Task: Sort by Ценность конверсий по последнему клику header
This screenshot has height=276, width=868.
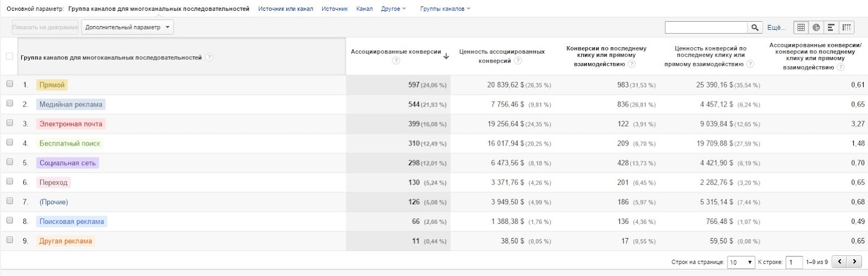Action: [x=710, y=56]
